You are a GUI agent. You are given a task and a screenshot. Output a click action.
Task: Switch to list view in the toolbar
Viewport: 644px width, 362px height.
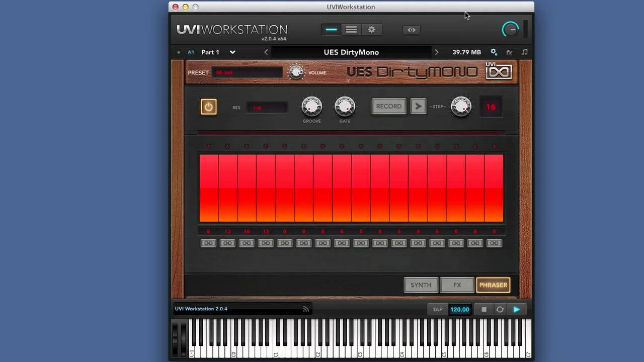coord(351,30)
